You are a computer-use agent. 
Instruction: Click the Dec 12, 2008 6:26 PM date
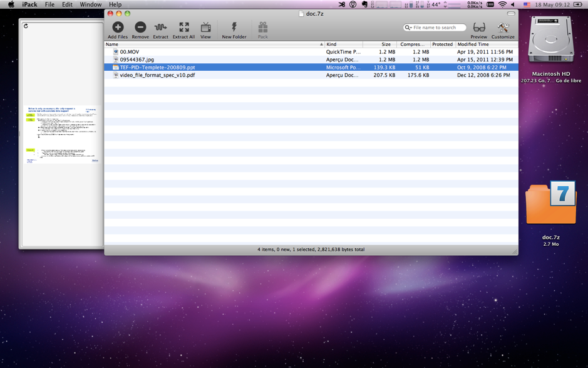point(483,75)
